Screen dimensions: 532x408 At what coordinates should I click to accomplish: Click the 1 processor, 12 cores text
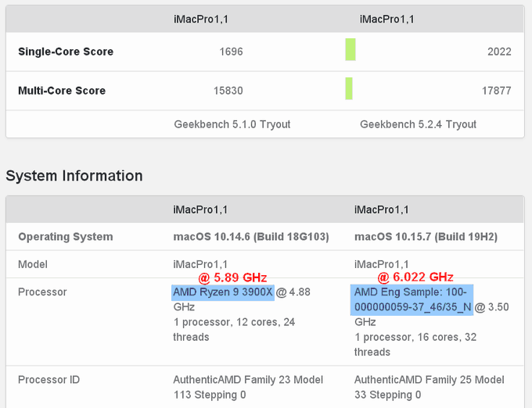(x=234, y=329)
